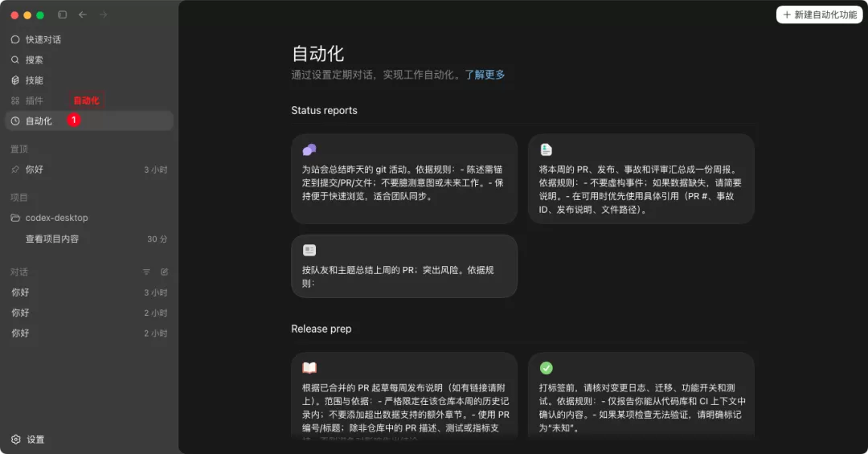Click the green checkmark icon on tagging card
Image resolution: width=868 pixels, height=454 pixels.
point(546,368)
